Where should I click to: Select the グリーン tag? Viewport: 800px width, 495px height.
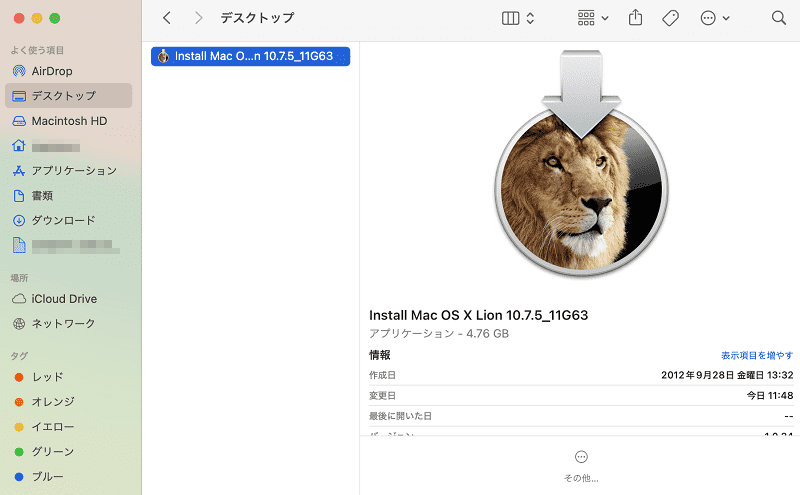[x=68, y=452]
